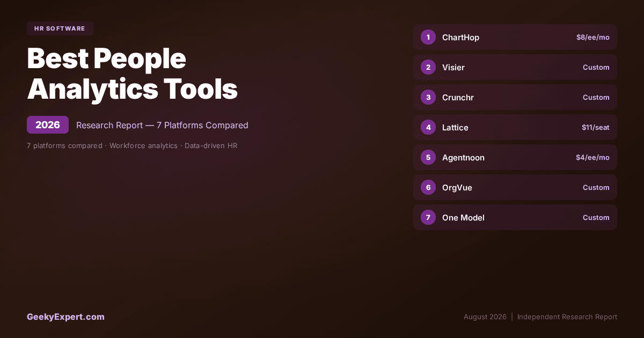Click the number 2 rank badge

click(x=428, y=67)
